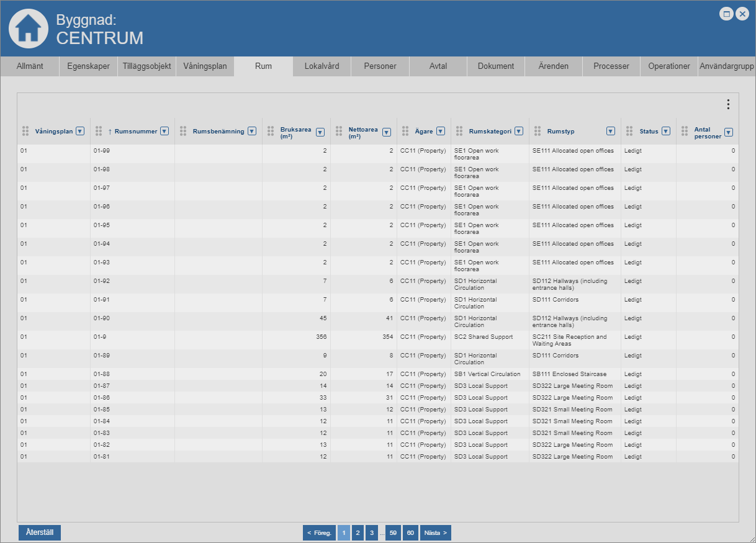
Task: Open the Rumskategori column filter dropdown
Action: click(x=519, y=131)
